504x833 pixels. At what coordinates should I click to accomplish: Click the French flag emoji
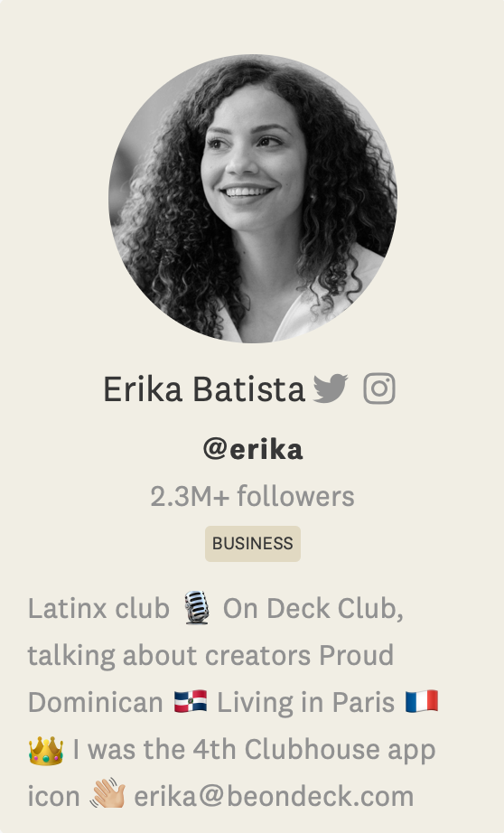[422, 701]
